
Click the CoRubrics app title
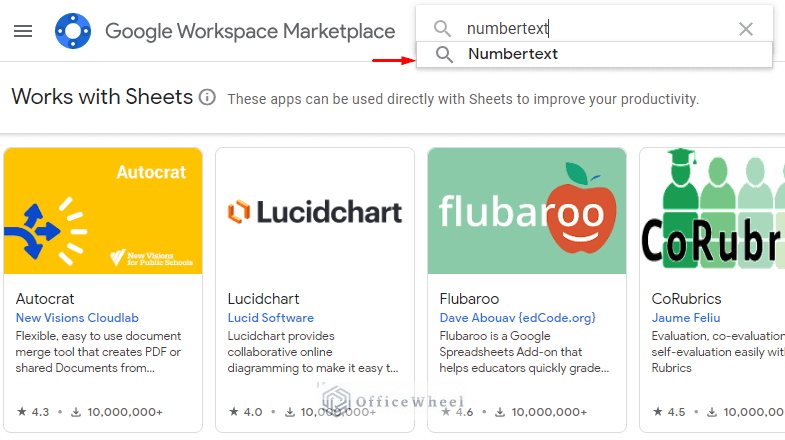(686, 299)
